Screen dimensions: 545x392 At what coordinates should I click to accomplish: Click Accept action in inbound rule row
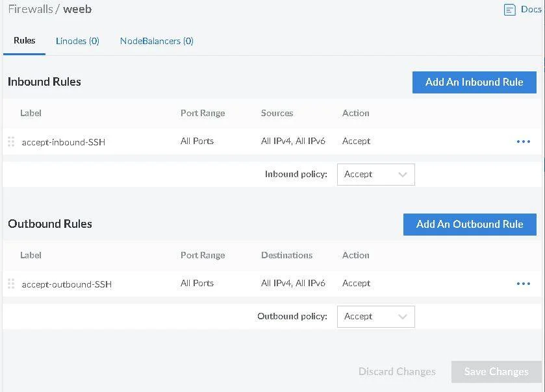pos(356,141)
